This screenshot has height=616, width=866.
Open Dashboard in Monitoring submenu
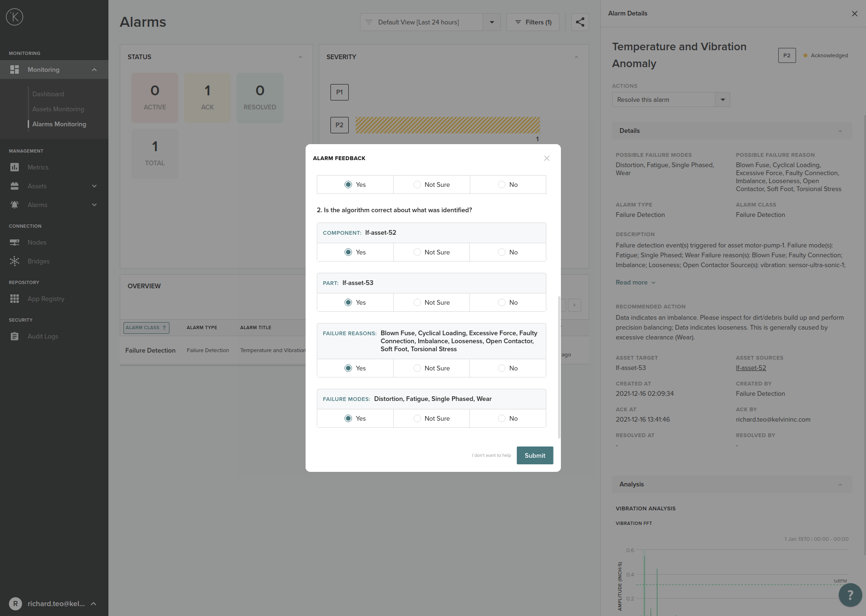[x=48, y=94]
